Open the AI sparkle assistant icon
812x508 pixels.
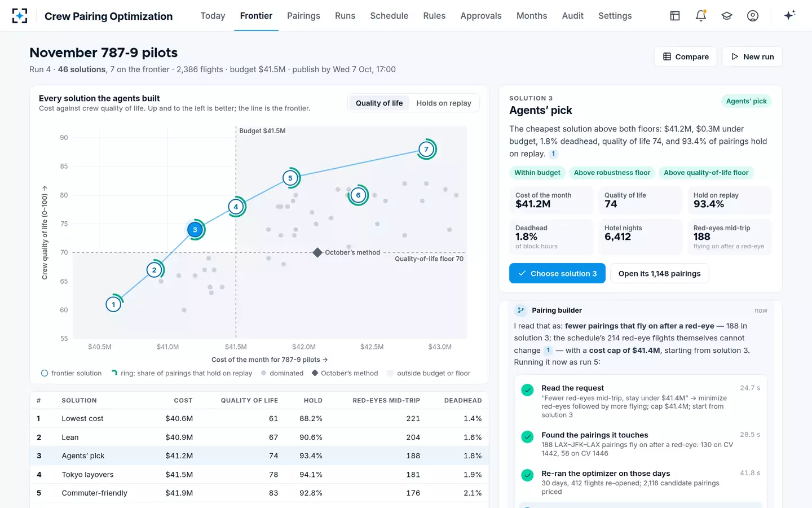point(789,15)
